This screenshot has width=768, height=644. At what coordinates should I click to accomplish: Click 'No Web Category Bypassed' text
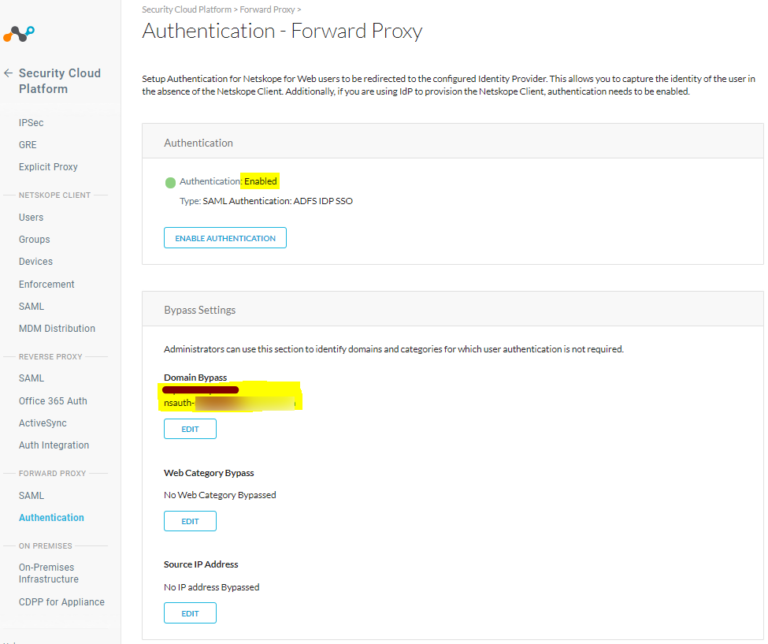[x=220, y=495]
